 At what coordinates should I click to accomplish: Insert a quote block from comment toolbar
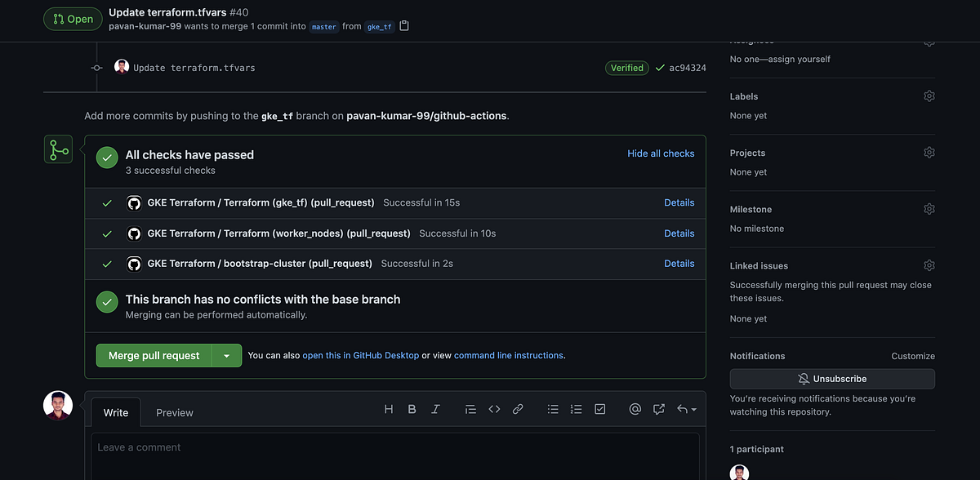pyautogui.click(x=470, y=409)
